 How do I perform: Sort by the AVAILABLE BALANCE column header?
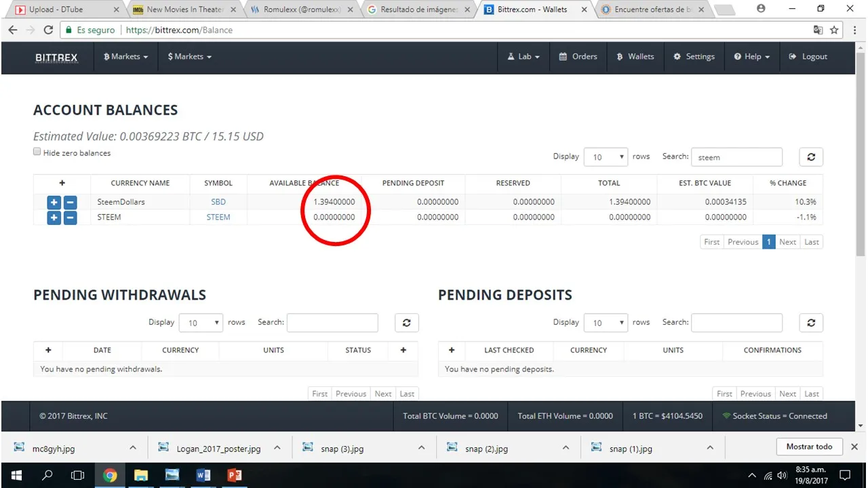[x=304, y=183]
